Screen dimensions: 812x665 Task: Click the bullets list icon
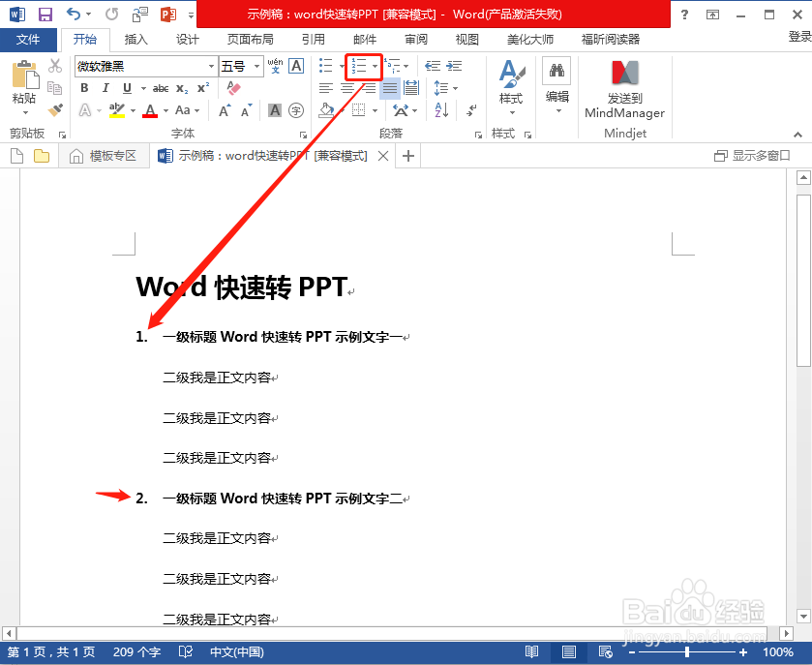(x=327, y=65)
